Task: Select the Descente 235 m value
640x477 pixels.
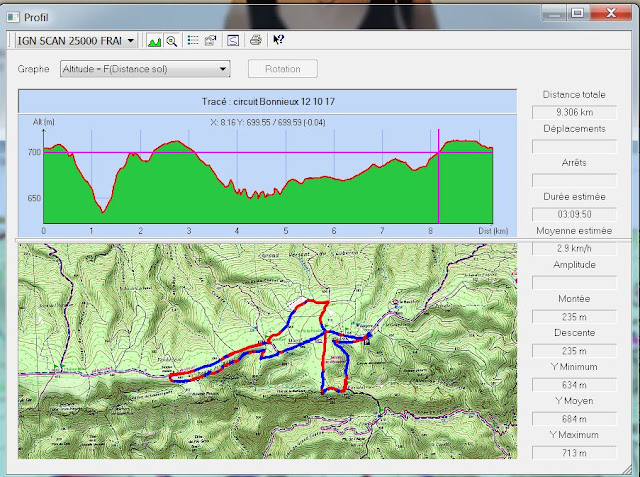Action: (x=574, y=351)
